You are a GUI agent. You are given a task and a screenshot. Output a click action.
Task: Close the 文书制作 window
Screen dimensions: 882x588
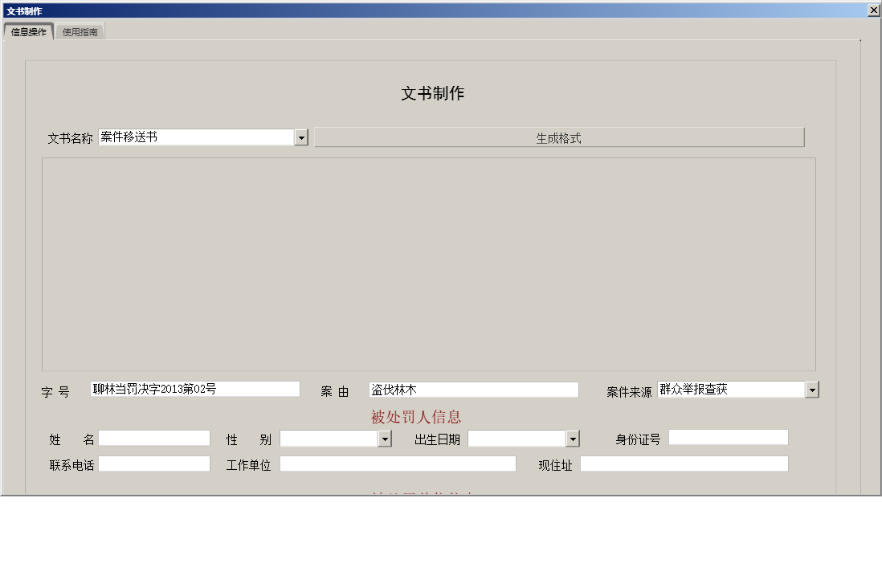875,10
